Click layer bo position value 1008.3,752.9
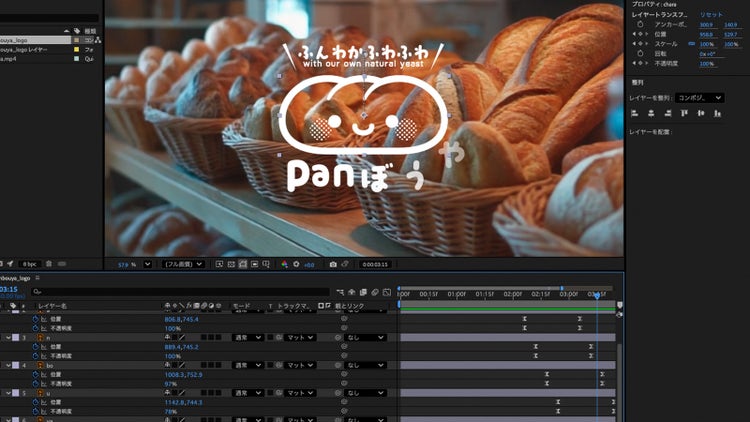Image resolution: width=750 pixels, height=422 pixels. [183, 375]
